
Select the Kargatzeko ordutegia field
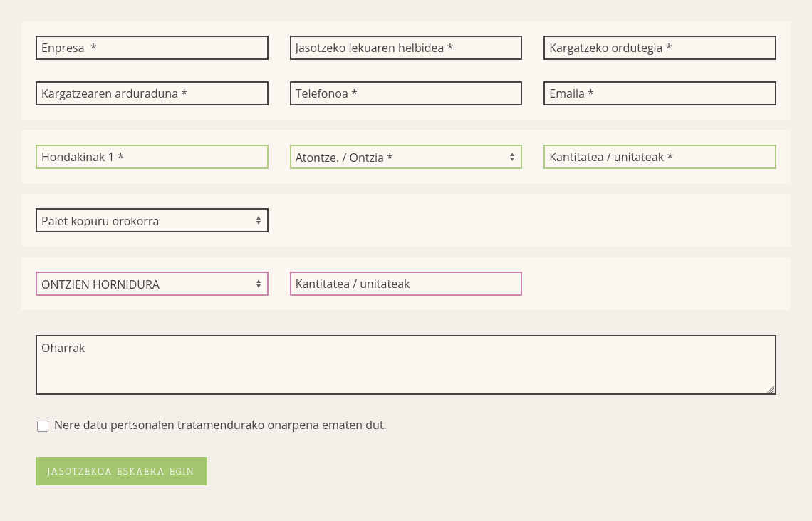click(x=660, y=48)
